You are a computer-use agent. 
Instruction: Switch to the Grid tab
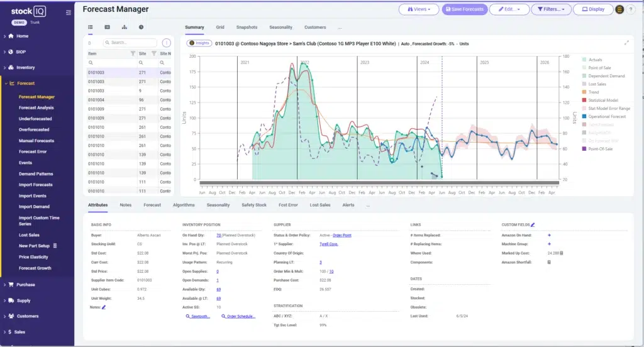(x=220, y=28)
